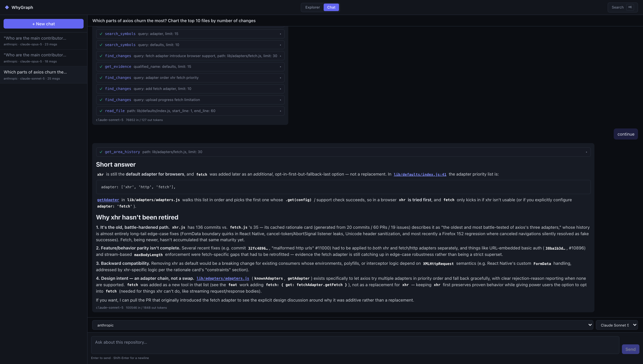
Task: Switch to the Explorer tab
Action: 313,7
